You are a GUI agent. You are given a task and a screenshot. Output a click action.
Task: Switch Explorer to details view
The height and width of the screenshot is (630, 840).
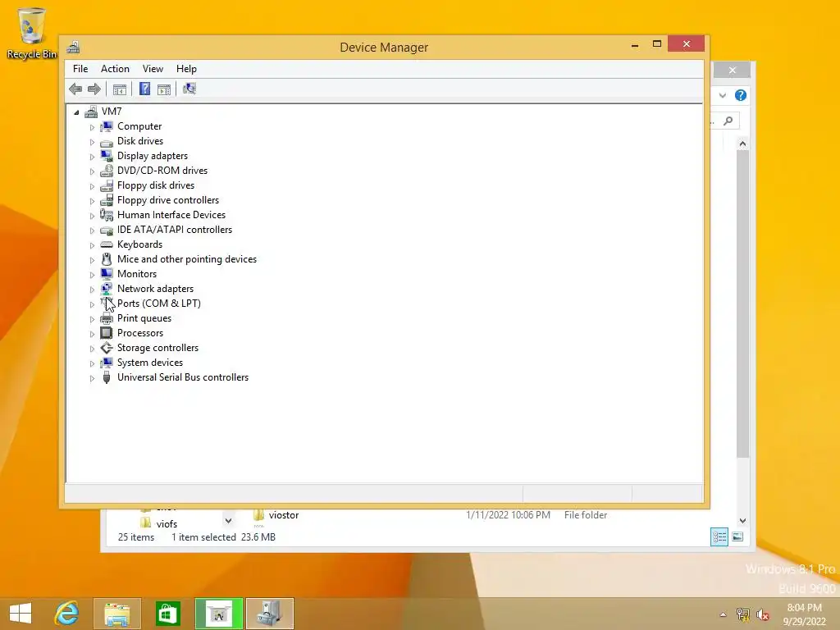click(x=719, y=536)
